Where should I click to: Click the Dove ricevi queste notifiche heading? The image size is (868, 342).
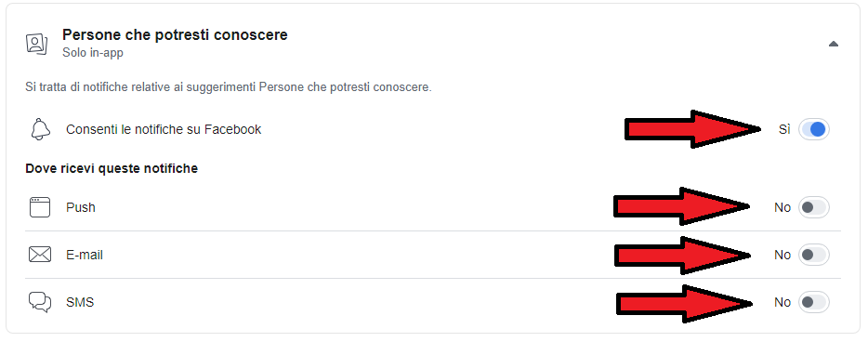[x=112, y=168]
